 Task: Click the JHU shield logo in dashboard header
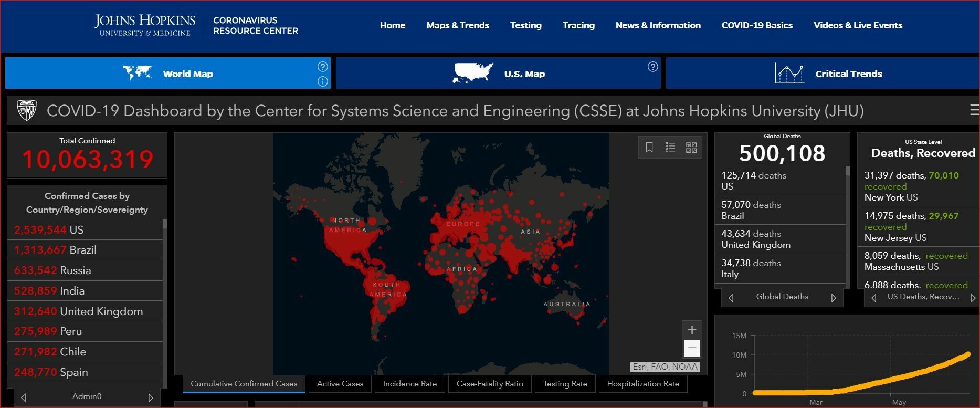(26, 110)
